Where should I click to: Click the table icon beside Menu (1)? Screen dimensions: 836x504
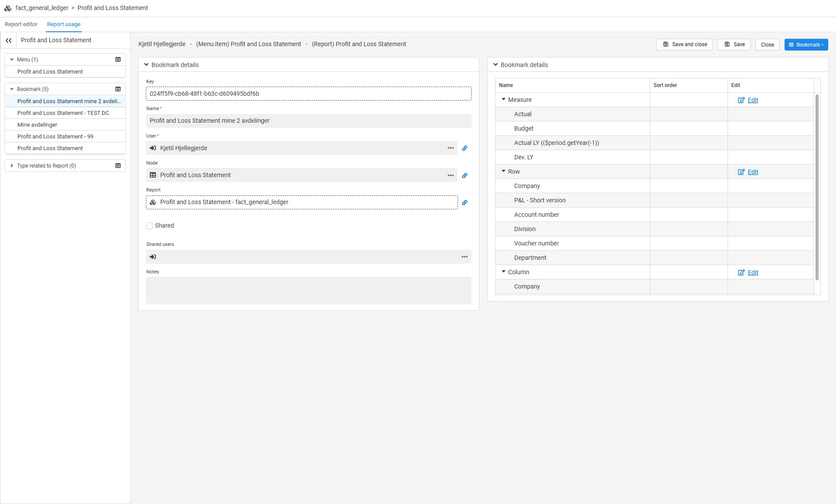pos(118,60)
